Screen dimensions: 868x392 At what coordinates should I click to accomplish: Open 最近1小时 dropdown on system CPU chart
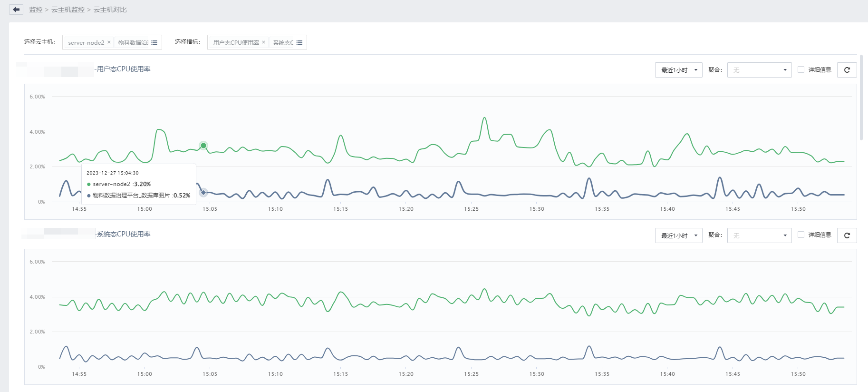coord(678,235)
